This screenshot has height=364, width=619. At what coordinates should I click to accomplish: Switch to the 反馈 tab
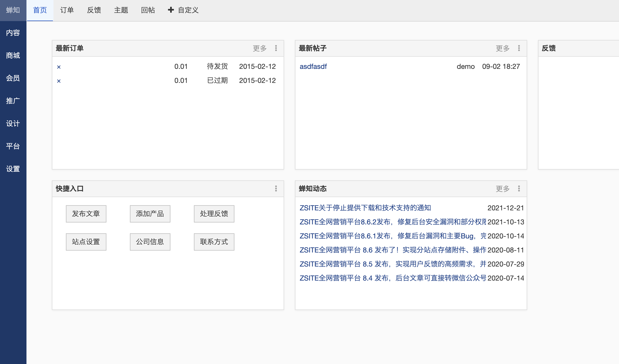(94, 10)
